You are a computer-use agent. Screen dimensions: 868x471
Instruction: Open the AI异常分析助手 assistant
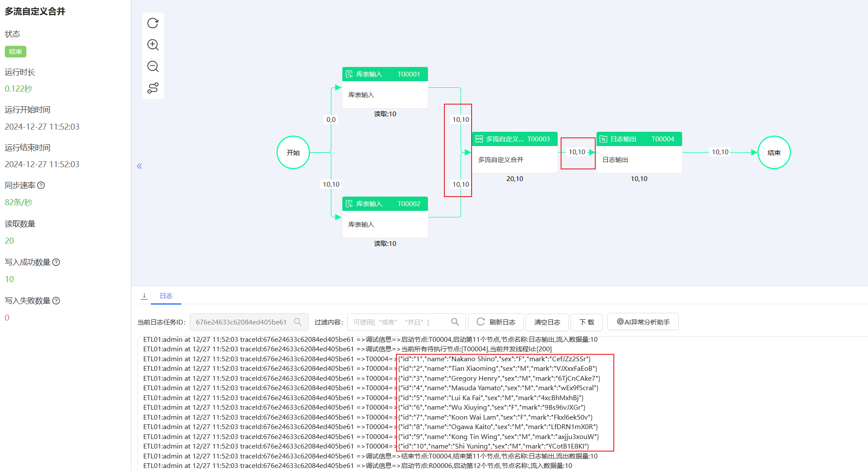coord(643,322)
